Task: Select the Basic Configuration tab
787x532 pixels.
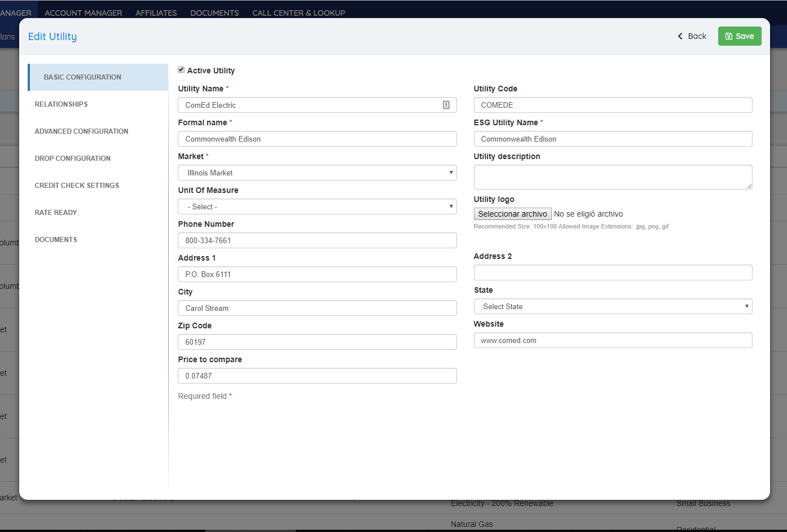Action: point(98,77)
